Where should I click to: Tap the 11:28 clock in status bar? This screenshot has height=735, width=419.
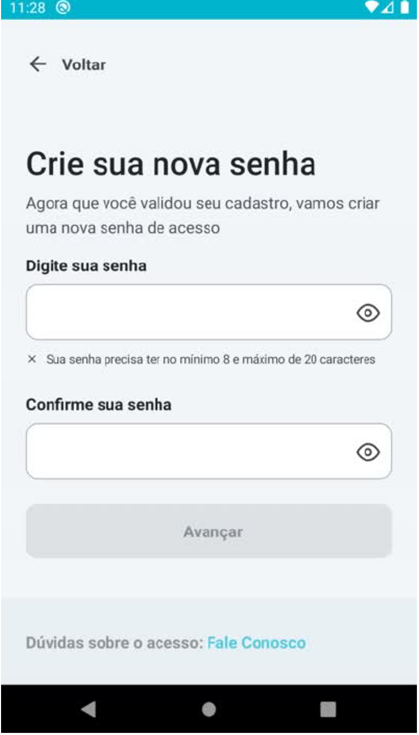point(27,8)
